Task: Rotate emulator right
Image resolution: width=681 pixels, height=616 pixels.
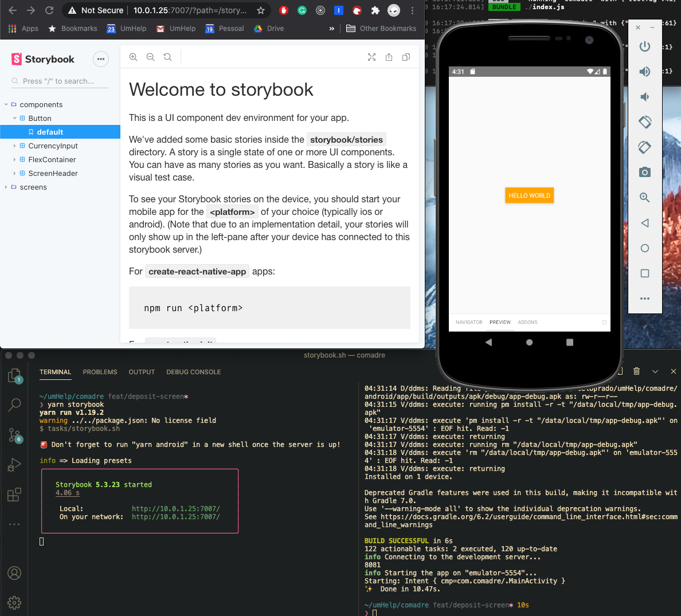Action: click(x=645, y=147)
